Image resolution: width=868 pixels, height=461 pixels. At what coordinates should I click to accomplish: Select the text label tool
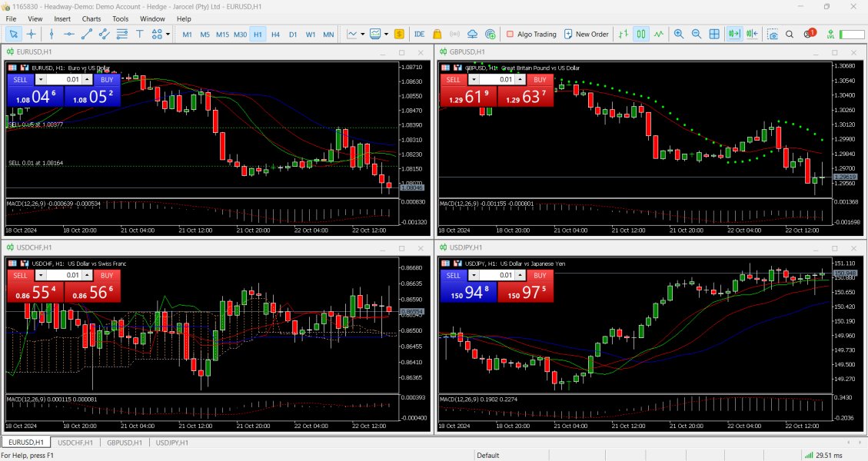(139, 35)
